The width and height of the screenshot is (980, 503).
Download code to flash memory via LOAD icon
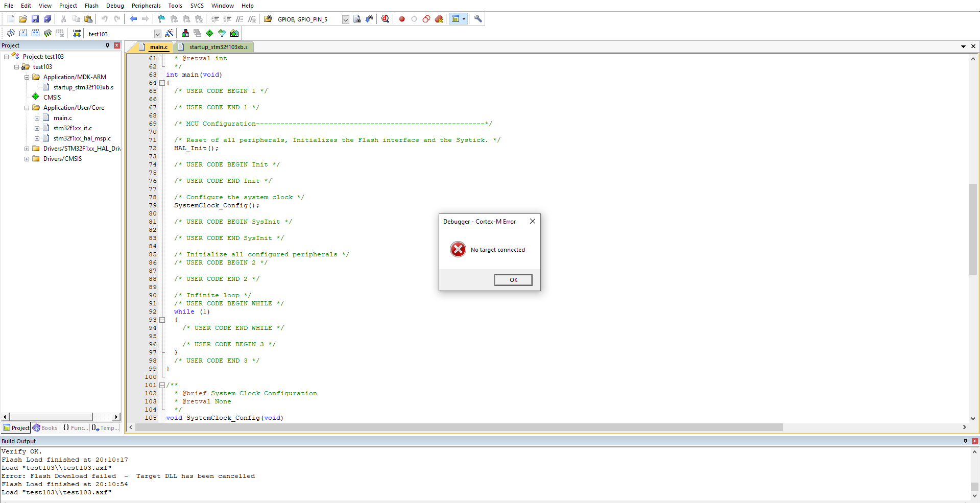pos(76,33)
